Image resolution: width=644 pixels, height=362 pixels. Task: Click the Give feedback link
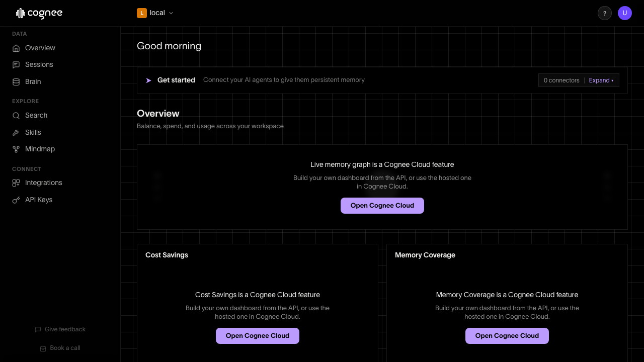(60, 330)
